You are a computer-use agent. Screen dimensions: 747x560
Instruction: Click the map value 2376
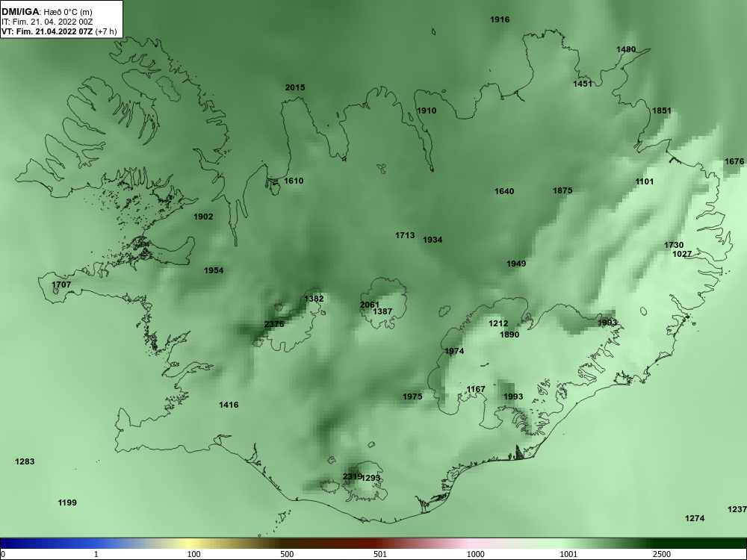click(274, 324)
